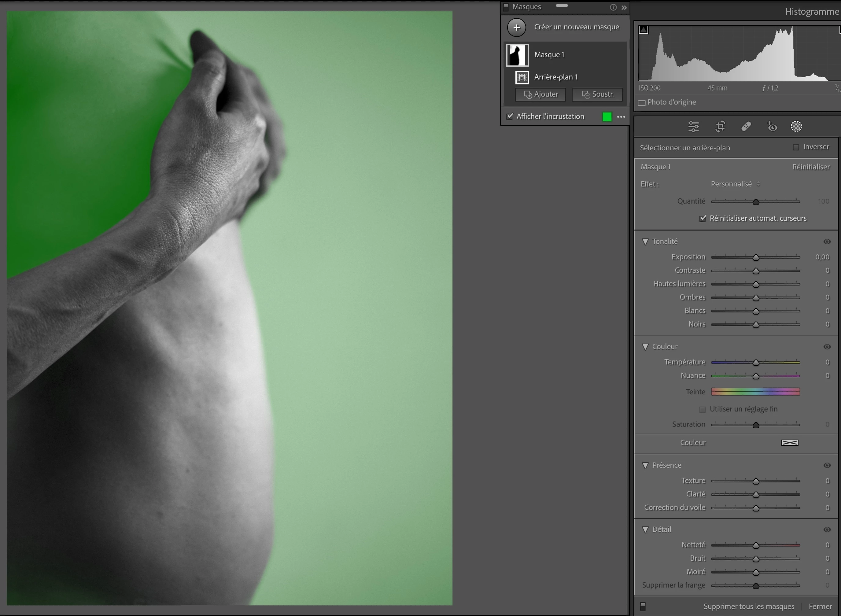Image resolution: width=841 pixels, height=616 pixels.
Task: Select the Healing tool icon
Action: 746,127
